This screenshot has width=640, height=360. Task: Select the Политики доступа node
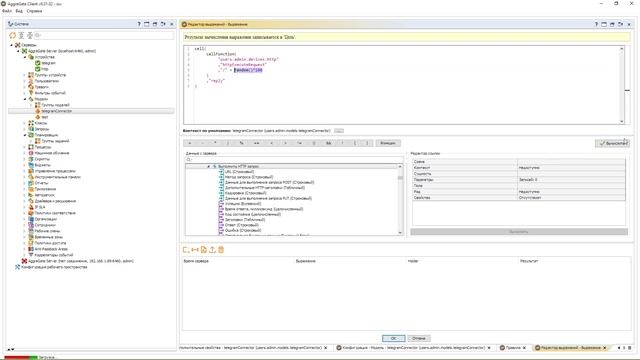click(x=50, y=243)
